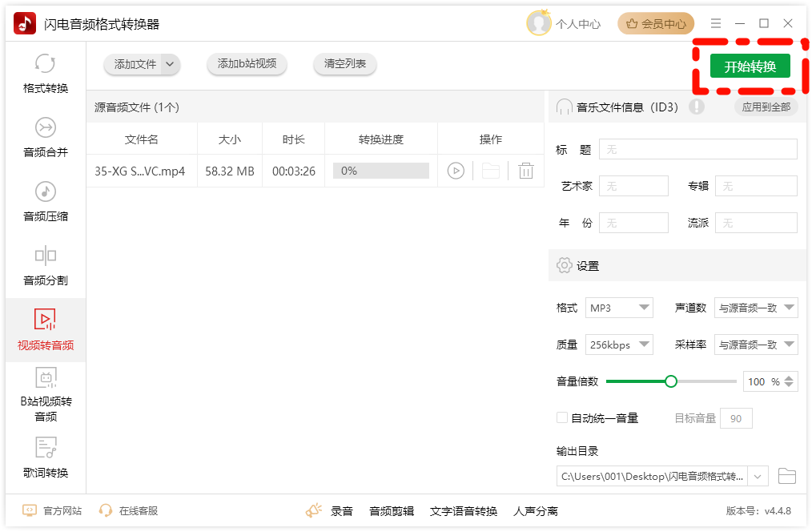
Task: Click the 00:03:26 duration cell
Action: point(294,171)
